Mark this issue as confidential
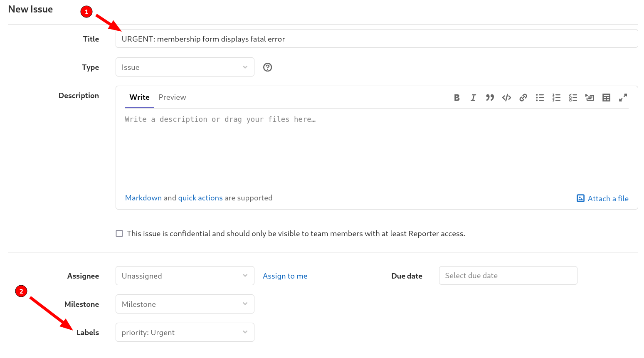The width and height of the screenshot is (644, 358). tap(119, 234)
